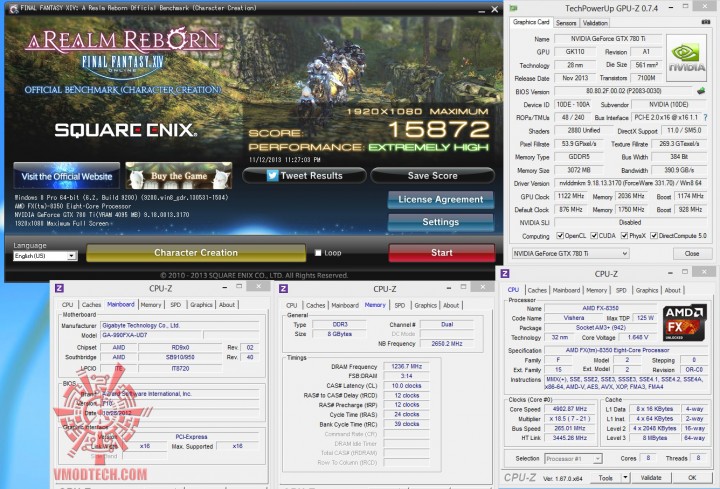Open SPD tab in CPU-Z Memory window
Image resolution: width=720 pixels, height=489 pixels.
[x=399, y=305]
